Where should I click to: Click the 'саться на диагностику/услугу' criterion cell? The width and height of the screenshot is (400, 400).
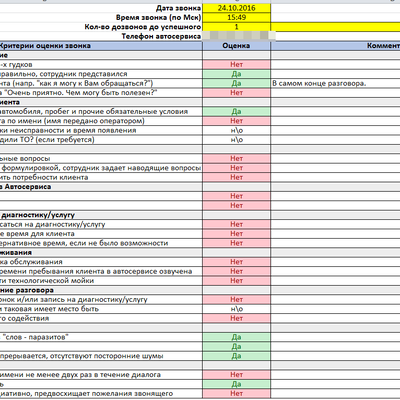point(101,224)
